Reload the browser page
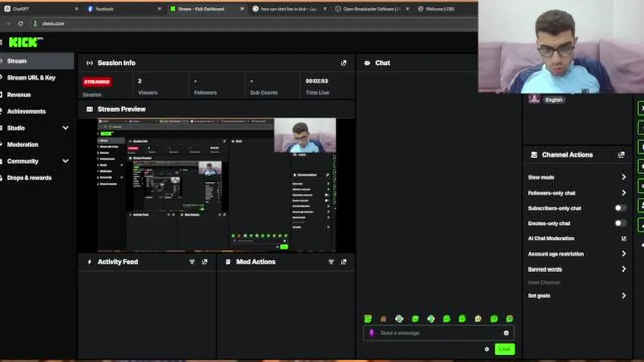Viewport: 644px width, 362px height. (x=20, y=23)
